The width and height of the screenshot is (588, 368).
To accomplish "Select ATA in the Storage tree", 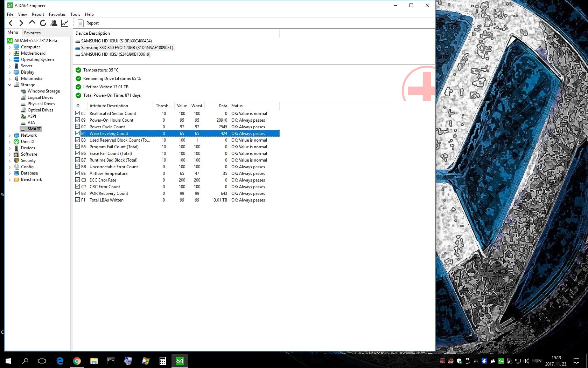I will pyautogui.click(x=31, y=123).
